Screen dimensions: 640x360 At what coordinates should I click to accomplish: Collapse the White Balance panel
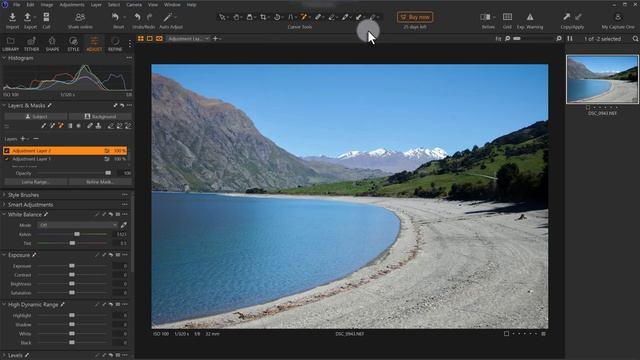pos(4,215)
